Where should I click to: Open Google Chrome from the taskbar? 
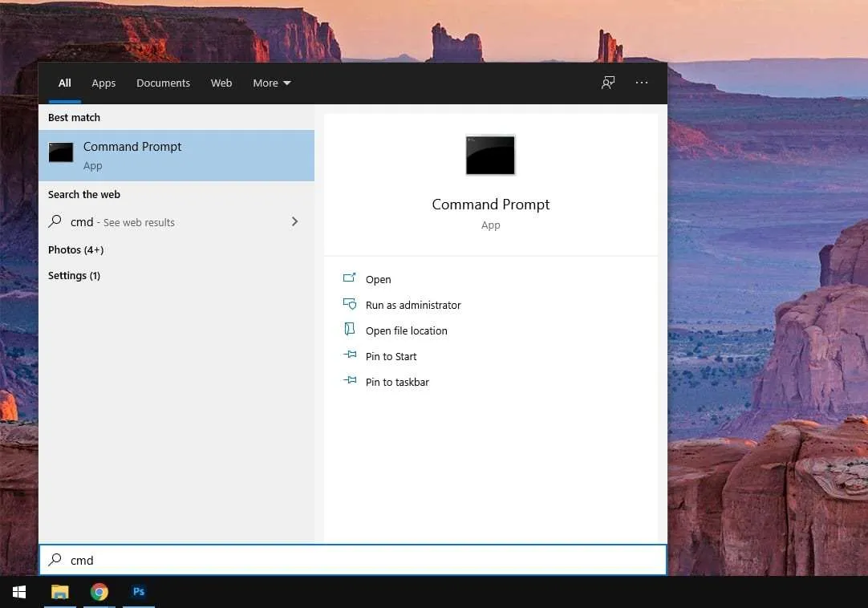(99, 592)
